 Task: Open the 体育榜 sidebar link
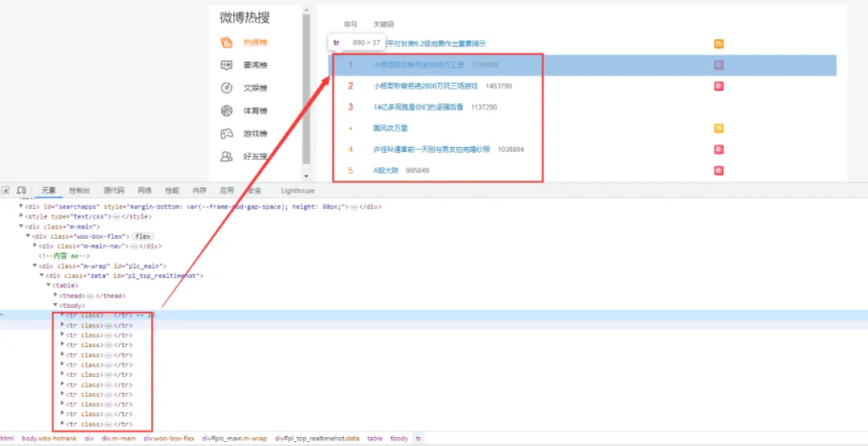(256, 111)
